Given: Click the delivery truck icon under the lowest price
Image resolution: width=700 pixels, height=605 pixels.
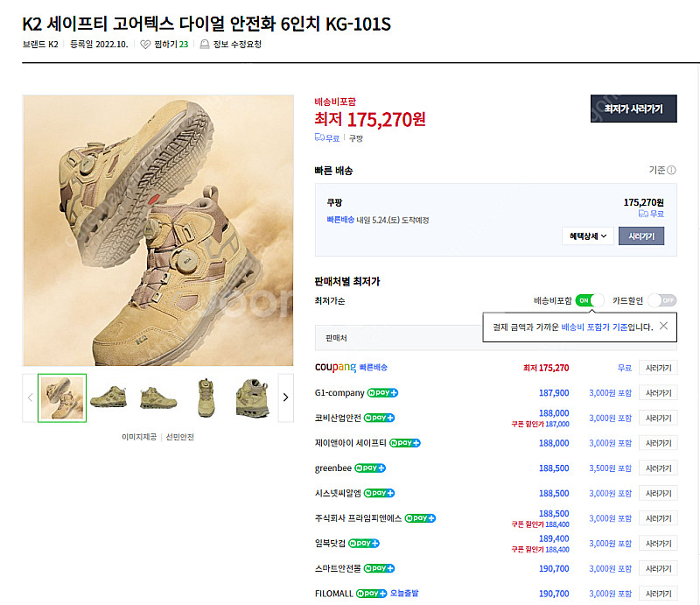Looking at the screenshot, I should point(318,137).
